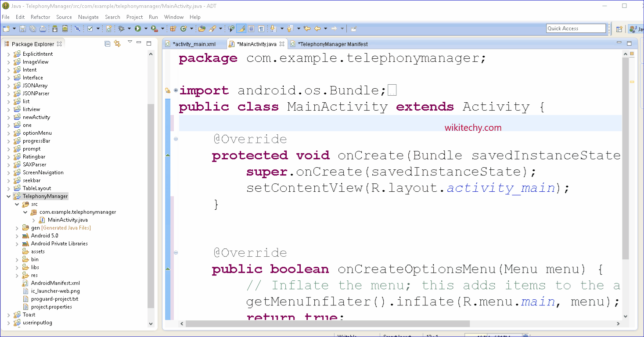
Task: Click the Open Perspective icon
Action: point(619,29)
